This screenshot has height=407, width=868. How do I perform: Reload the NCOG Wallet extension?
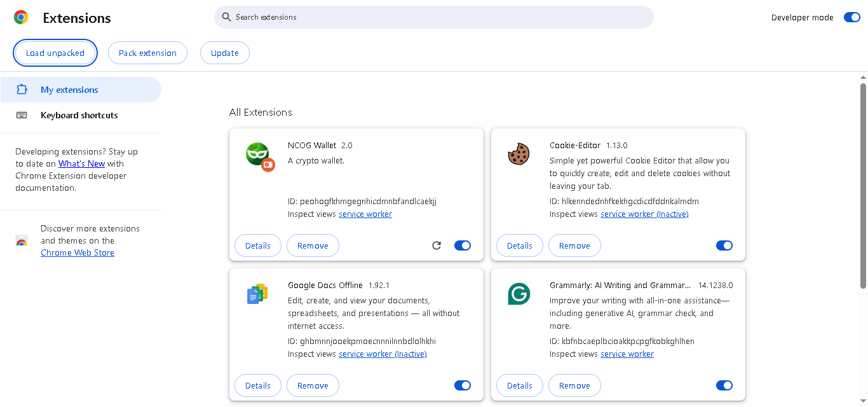[x=437, y=245]
